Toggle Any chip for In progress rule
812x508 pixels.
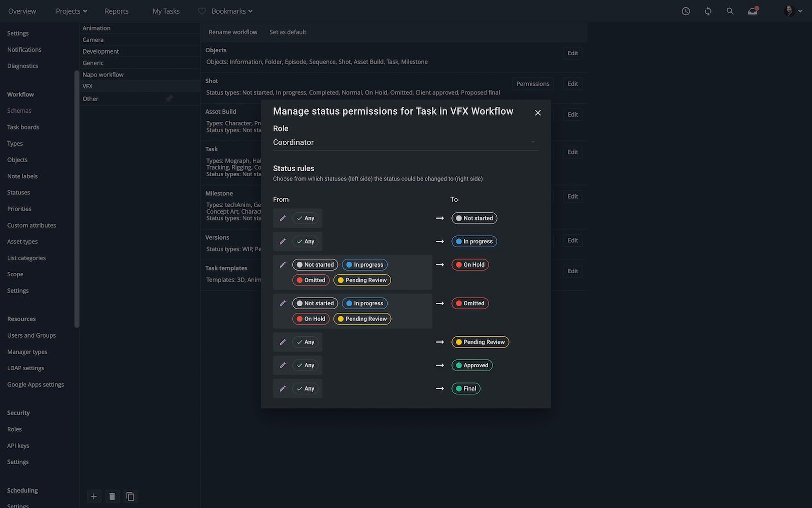pos(306,242)
